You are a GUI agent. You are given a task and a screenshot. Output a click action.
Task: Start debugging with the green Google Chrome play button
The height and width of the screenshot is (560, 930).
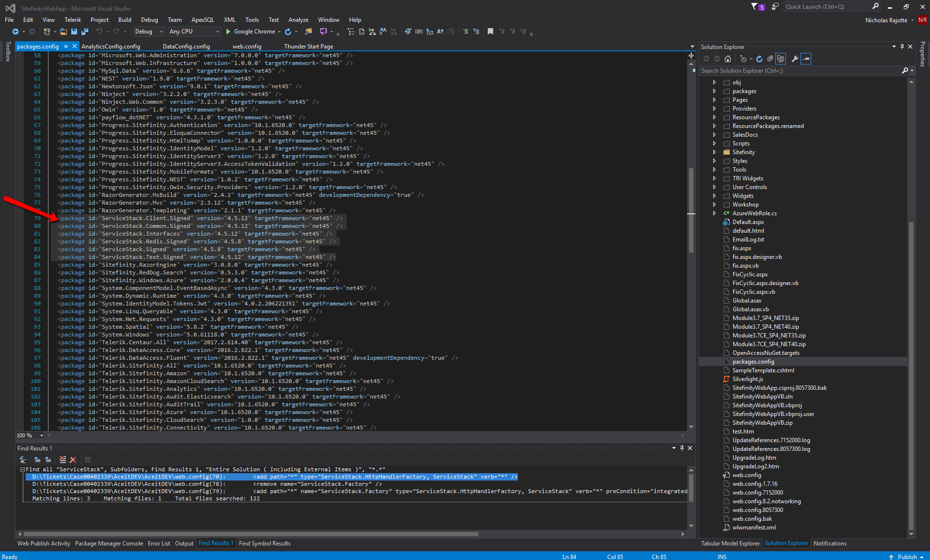point(228,32)
